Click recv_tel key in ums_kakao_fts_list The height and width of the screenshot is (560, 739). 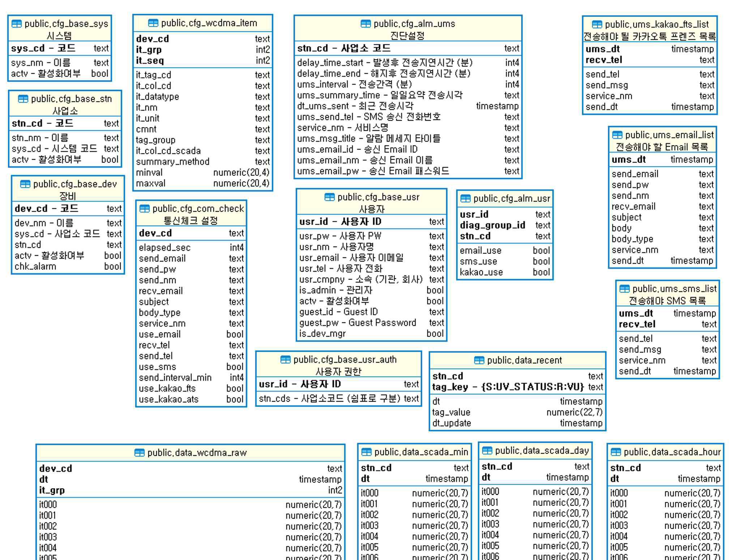point(650,60)
